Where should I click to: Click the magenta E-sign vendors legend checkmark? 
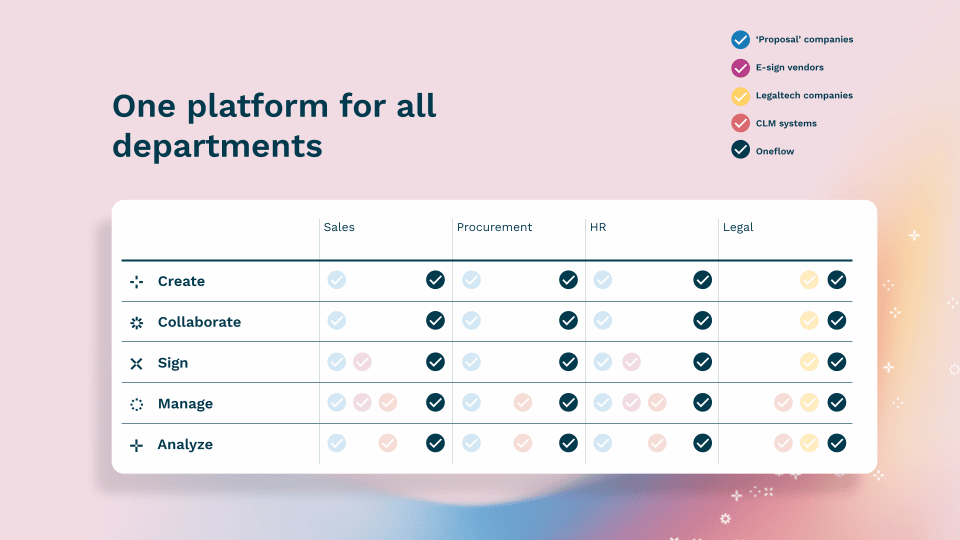[x=740, y=68]
